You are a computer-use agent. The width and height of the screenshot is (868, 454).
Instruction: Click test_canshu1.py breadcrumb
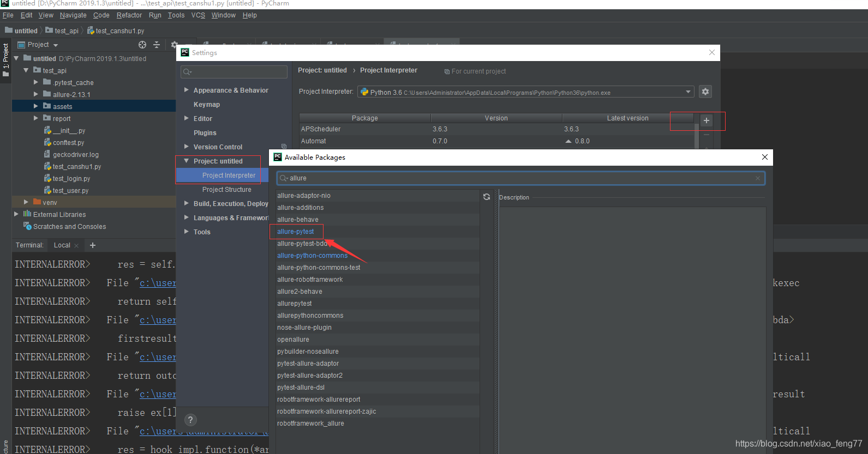click(116, 31)
